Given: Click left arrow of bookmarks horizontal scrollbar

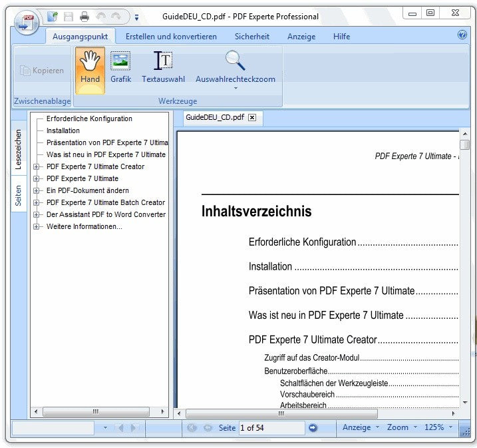Looking at the screenshot, I should [36, 412].
